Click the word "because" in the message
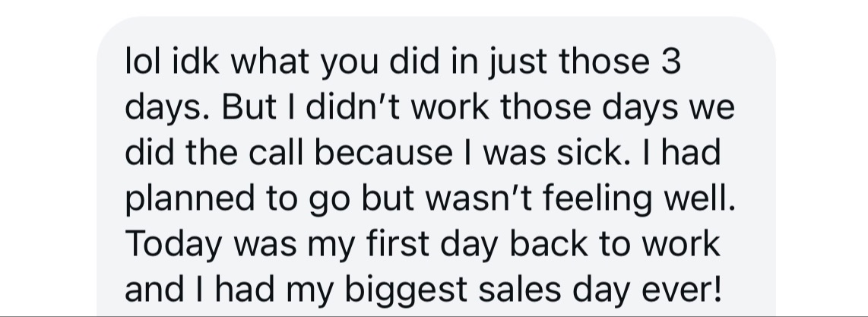This screenshot has height=317, width=868. coord(384,152)
